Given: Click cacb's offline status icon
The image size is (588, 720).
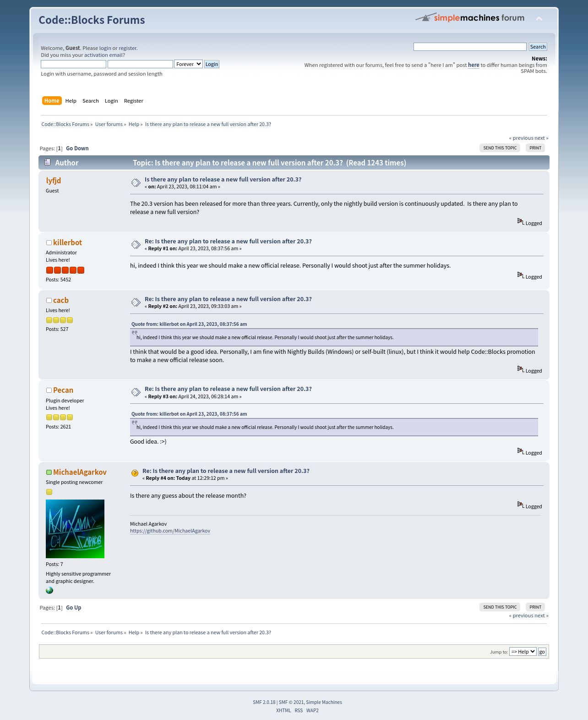Looking at the screenshot, I should [x=49, y=300].
